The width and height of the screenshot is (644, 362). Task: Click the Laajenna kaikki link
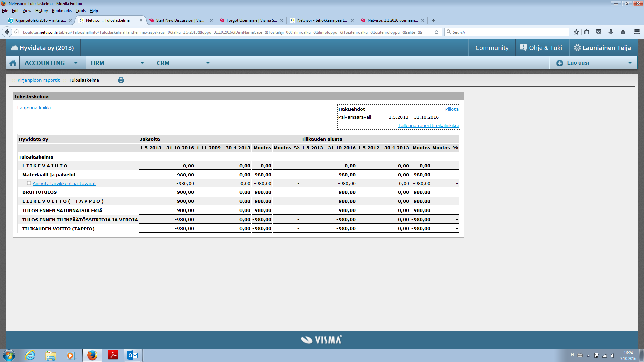(x=34, y=108)
